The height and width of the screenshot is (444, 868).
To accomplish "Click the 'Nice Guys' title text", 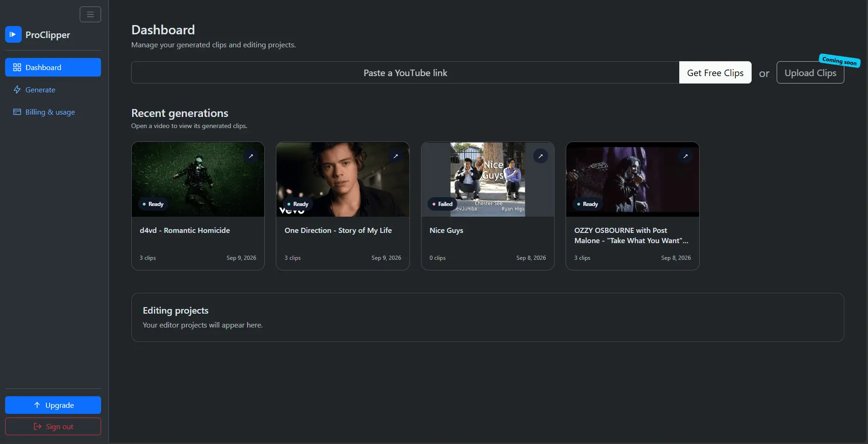I will coord(446,230).
